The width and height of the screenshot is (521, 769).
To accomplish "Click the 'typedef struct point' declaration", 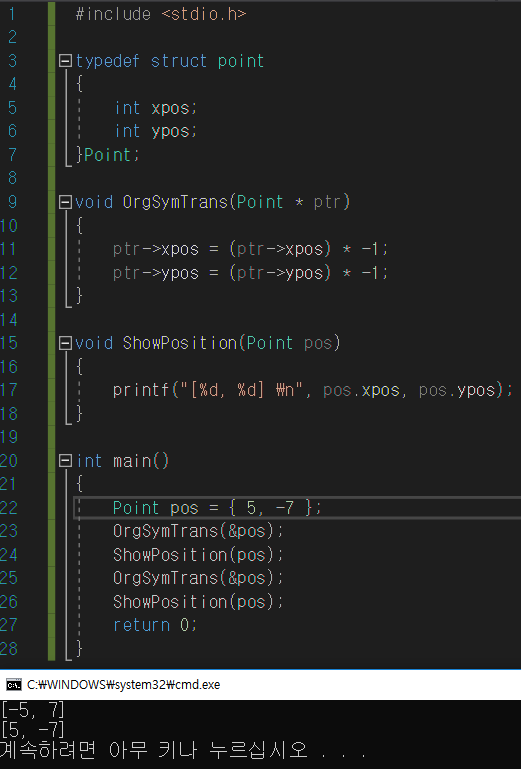I will (170, 61).
